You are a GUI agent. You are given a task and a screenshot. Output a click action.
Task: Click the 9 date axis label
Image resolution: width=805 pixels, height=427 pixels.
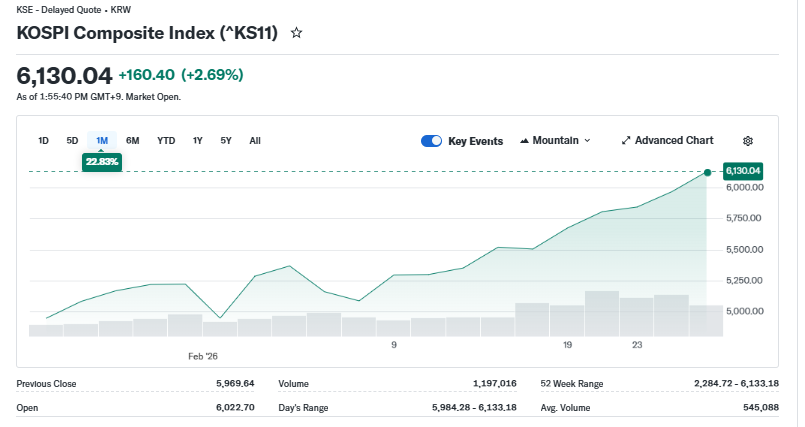tap(394, 345)
